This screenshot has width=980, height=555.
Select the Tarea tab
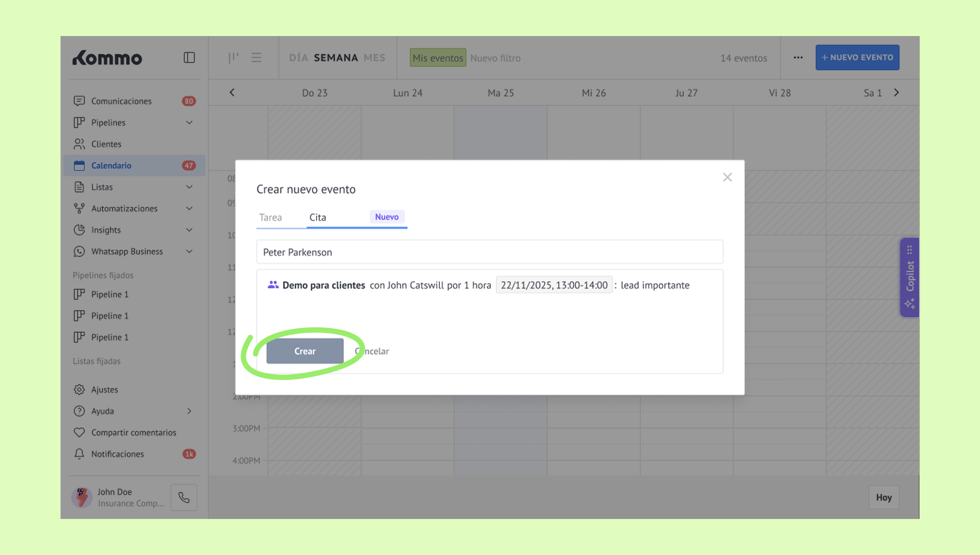pos(271,217)
